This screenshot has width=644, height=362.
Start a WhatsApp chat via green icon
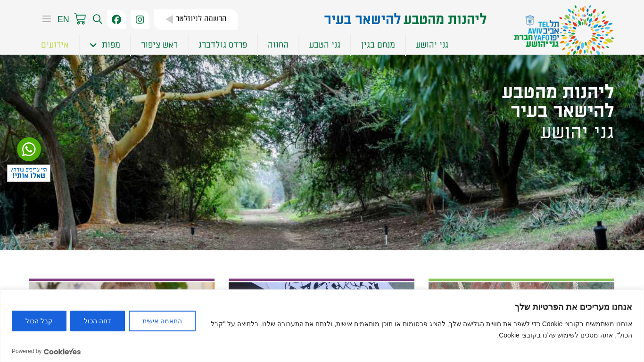[29, 149]
